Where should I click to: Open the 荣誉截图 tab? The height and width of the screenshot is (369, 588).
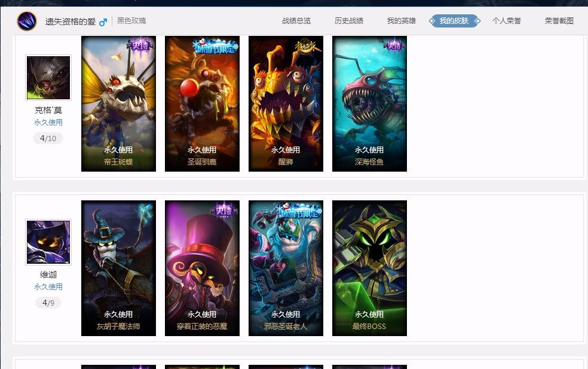point(559,21)
